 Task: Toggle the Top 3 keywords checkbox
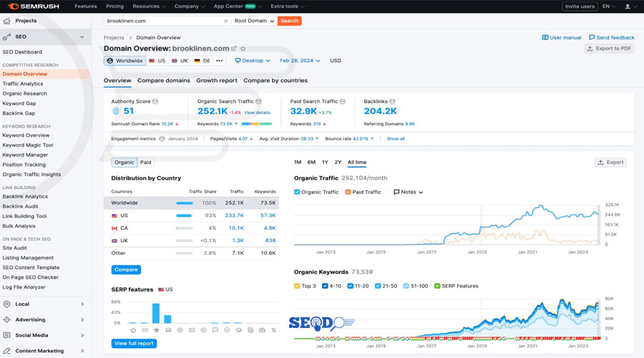[x=298, y=286]
